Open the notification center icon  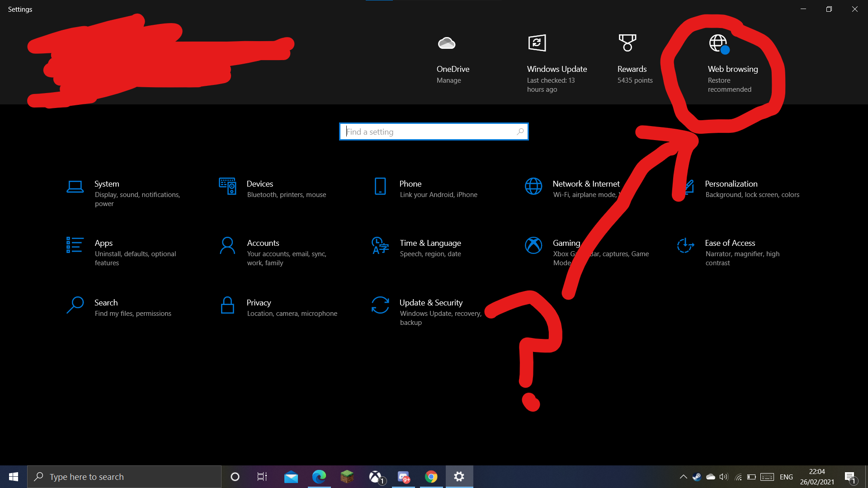coord(850,477)
